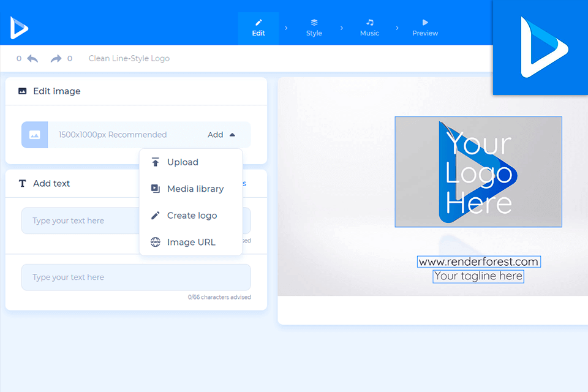Click the Clean Line-Style Logo project title
The height and width of the screenshot is (392, 588).
pyautogui.click(x=129, y=59)
